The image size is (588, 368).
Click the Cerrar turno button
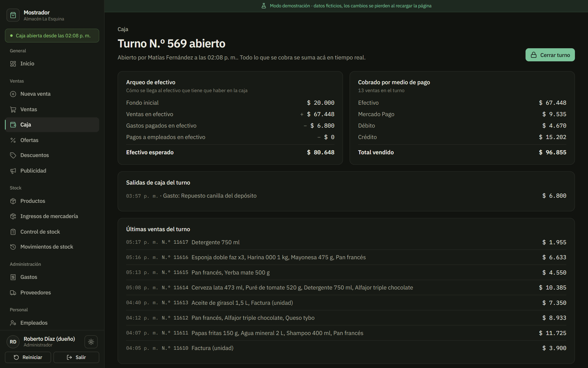click(x=550, y=55)
